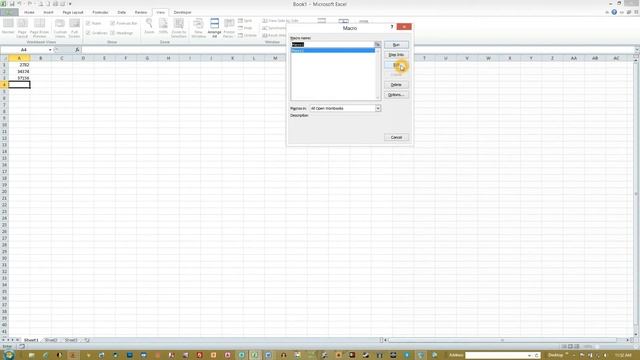Click the Excel Help icon in top right
640x360 pixels.
tap(614, 12)
